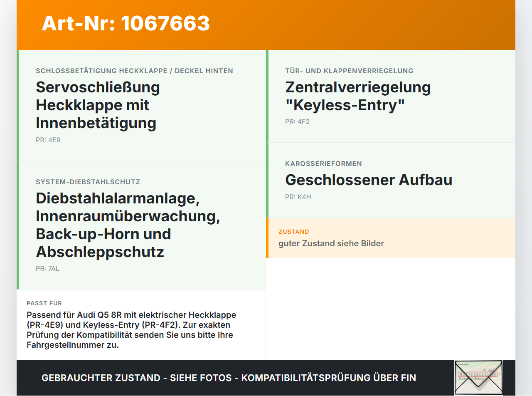Image resolution: width=532 pixels, height=396 pixels.
Task: Select the Servoschließung Heckklappe mit Innenbetätigung title
Action: (x=98, y=105)
